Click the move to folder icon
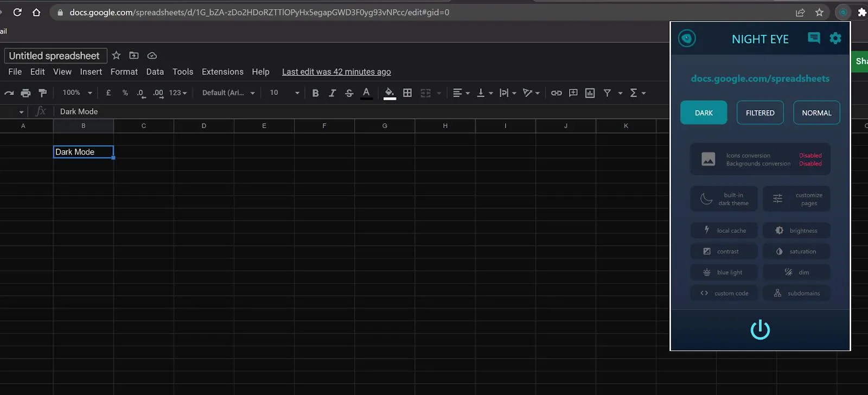868x395 pixels. 134,55
